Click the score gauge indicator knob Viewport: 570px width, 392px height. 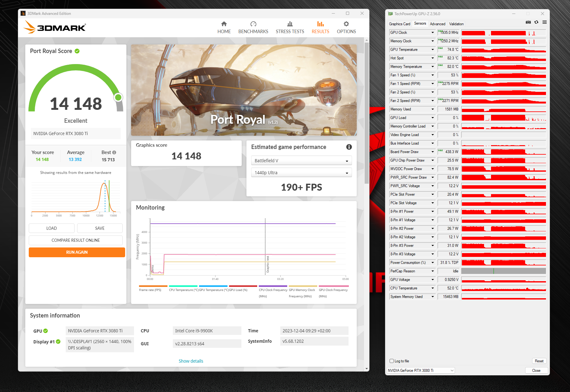(x=118, y=97)
